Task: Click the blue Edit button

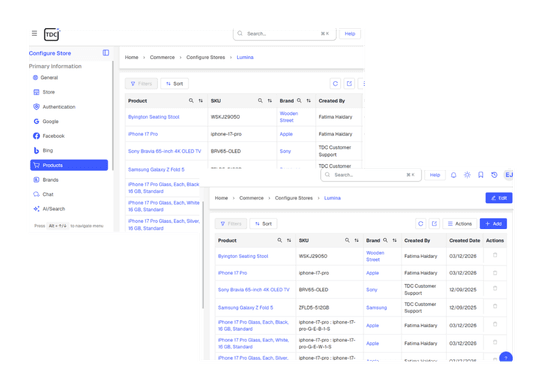Action: (499, 198)
